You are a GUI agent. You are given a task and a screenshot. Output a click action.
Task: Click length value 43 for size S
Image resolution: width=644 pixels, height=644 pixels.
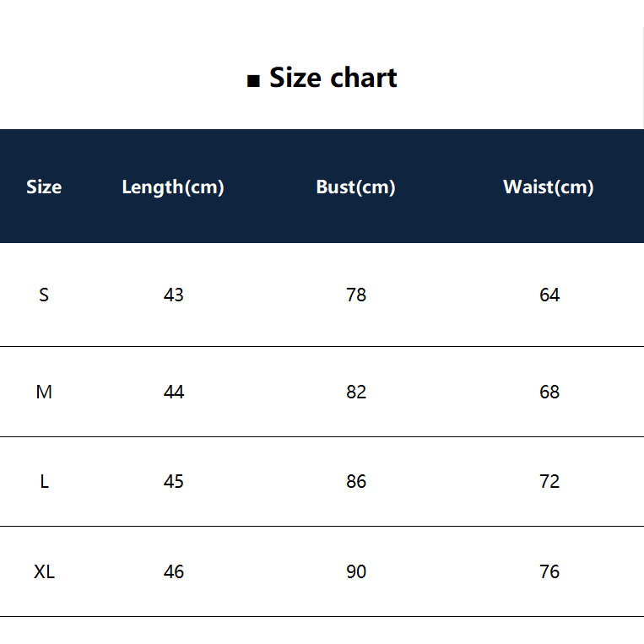(x=174, y=295)
